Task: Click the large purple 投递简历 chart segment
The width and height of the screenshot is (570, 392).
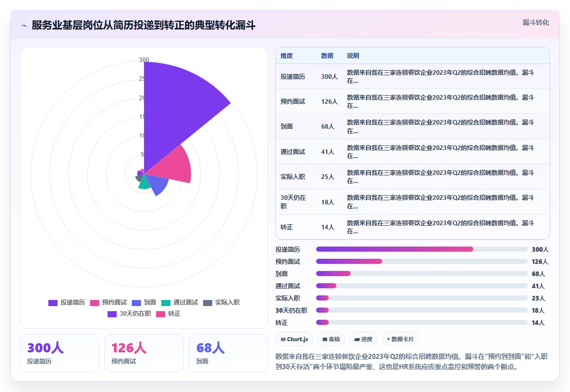Action: click(175, 113)
